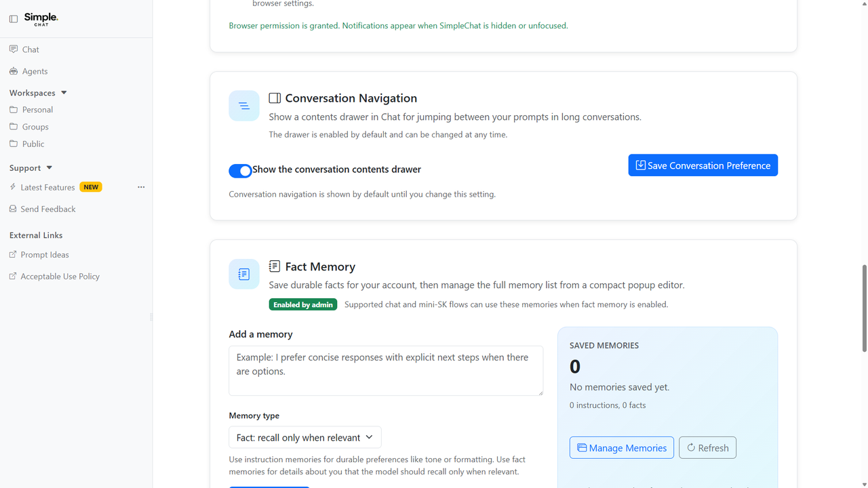Screen dimensions: 868x488
Task: Click the 'Browser permission is granted' status text
Action: click(399, 26)
